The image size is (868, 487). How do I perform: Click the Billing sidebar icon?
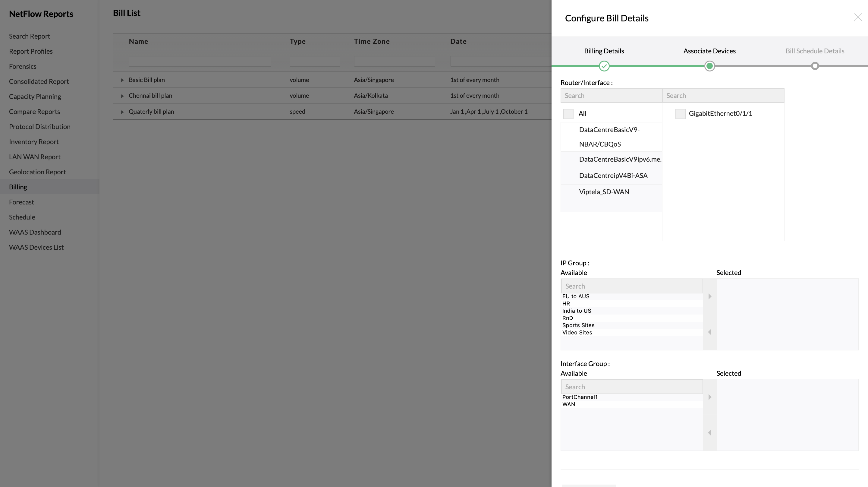click(x=18, y=187)
